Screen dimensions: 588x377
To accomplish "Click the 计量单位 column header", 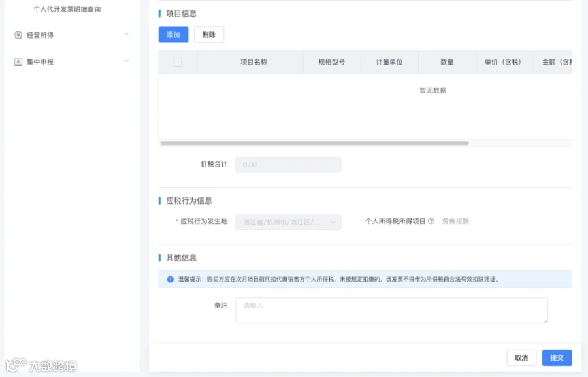I will click(x=389, y=62).
